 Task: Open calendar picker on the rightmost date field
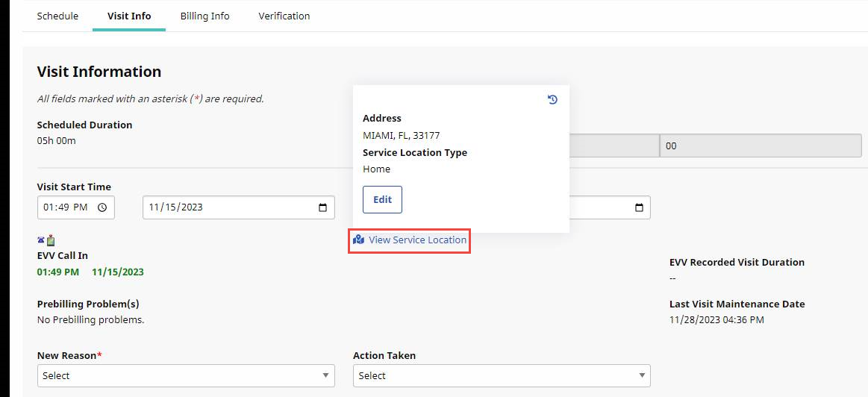pos(638,207)
